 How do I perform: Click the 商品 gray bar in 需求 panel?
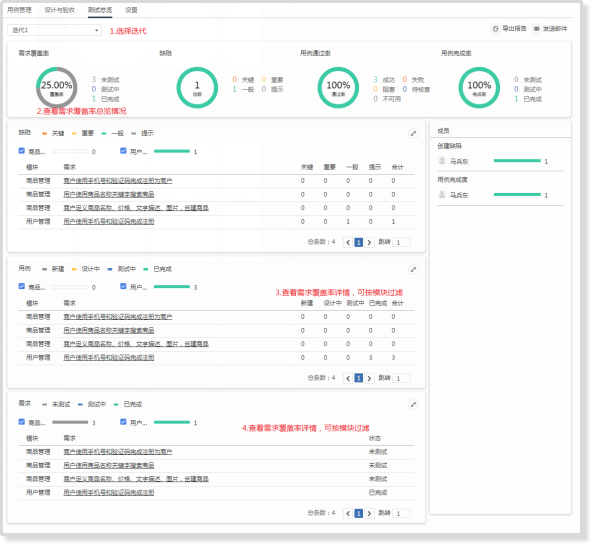click(70, 422)
